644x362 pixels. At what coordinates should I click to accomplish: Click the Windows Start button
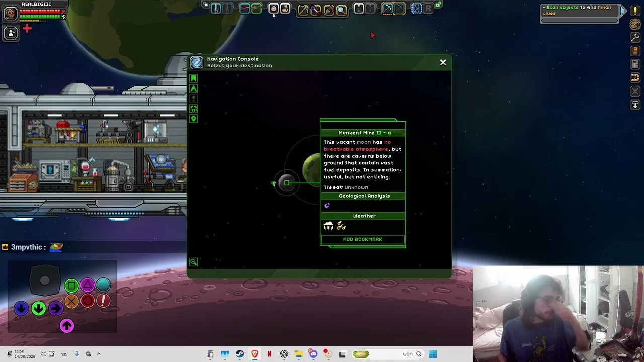[x=433, y=354]
